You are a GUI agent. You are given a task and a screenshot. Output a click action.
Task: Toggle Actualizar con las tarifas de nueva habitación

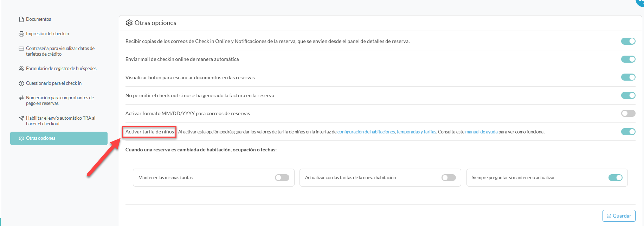(449, 178)
